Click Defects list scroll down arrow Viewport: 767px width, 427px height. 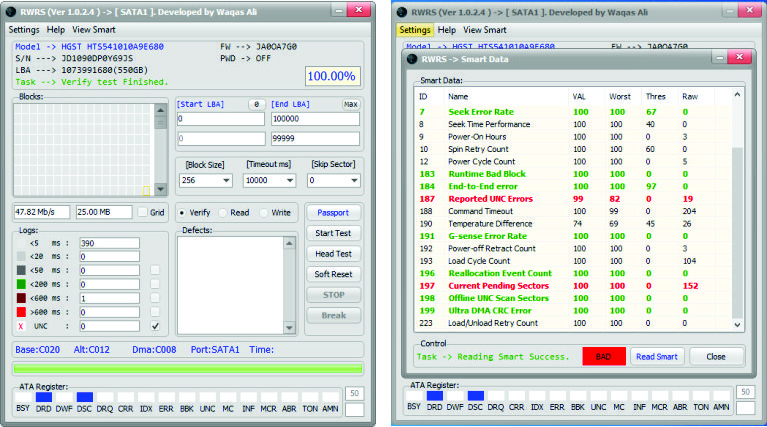[x=290, y=328]
